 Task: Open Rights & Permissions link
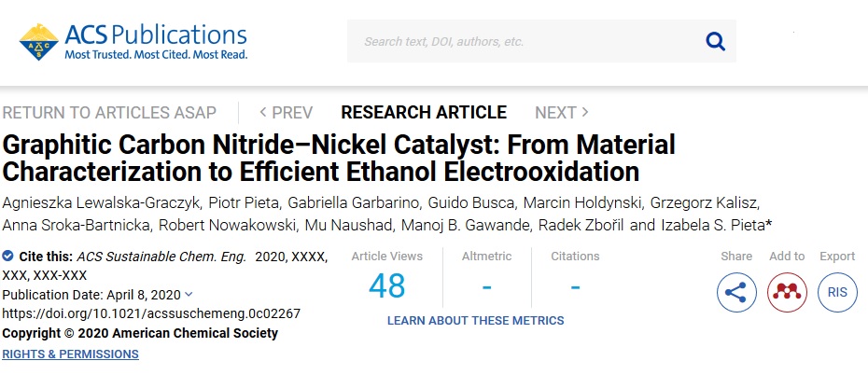70,354
